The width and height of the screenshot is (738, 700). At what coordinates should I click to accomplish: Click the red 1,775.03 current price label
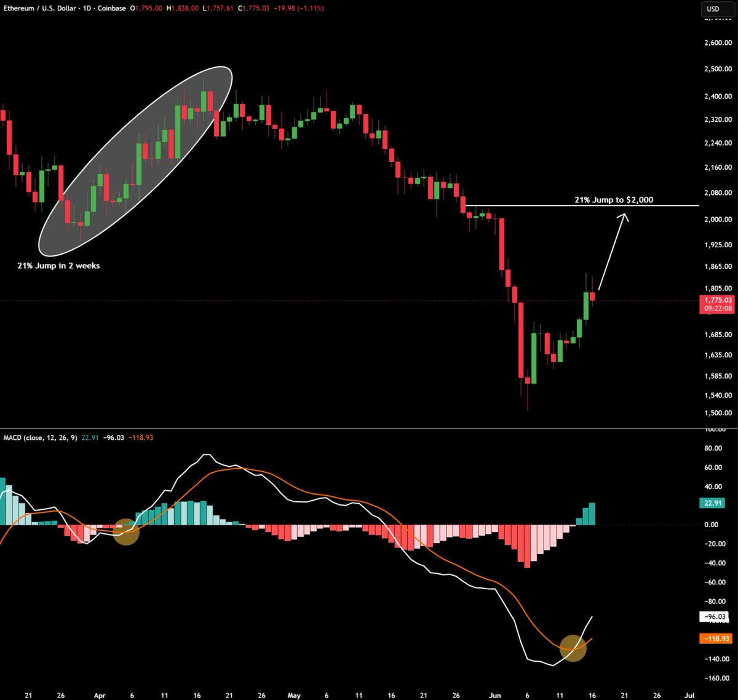[717, 300]
